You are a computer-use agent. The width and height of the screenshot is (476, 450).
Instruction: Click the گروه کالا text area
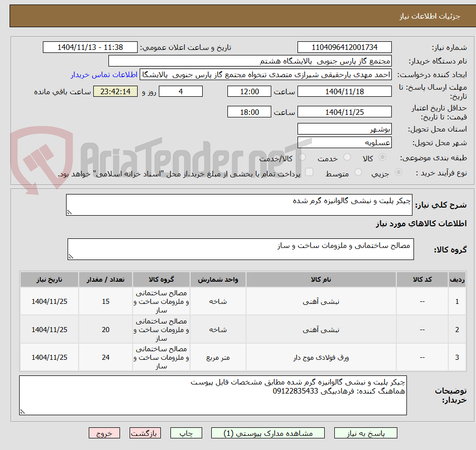[x=241, y=249]
